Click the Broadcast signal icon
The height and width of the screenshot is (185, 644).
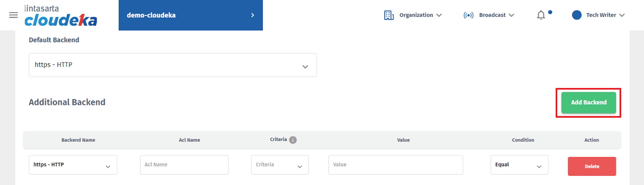(x=468, y=15)
